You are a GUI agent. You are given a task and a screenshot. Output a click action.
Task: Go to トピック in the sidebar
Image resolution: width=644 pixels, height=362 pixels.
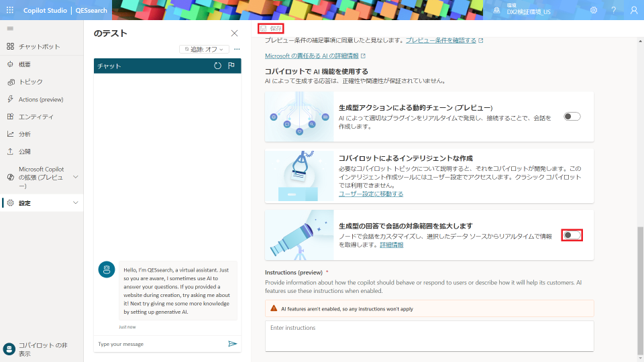click(30, 82)
